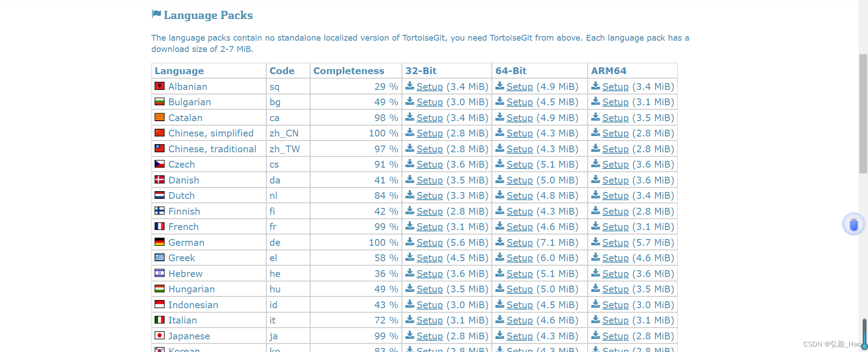Download Dutch 32-Bit Setup language pack
The width and height of the screenshot is (868, 352).
click(x=429, y=196)
